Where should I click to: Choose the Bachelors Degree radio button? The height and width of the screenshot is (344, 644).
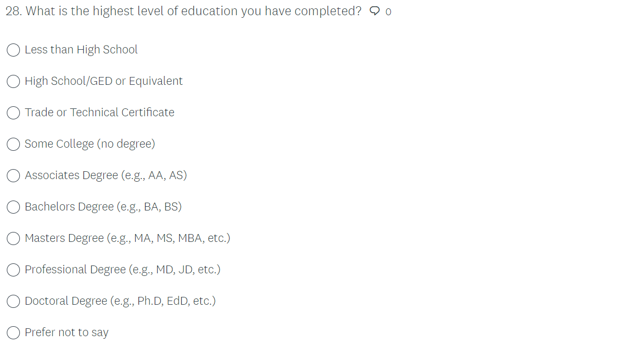(x=14, y=207)
